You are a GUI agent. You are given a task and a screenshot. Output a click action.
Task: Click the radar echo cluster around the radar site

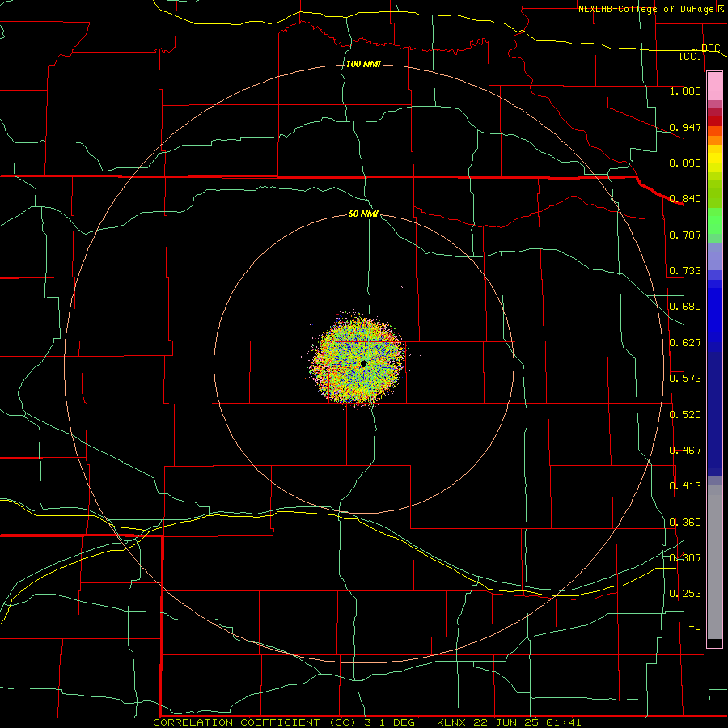pos(358,360)
